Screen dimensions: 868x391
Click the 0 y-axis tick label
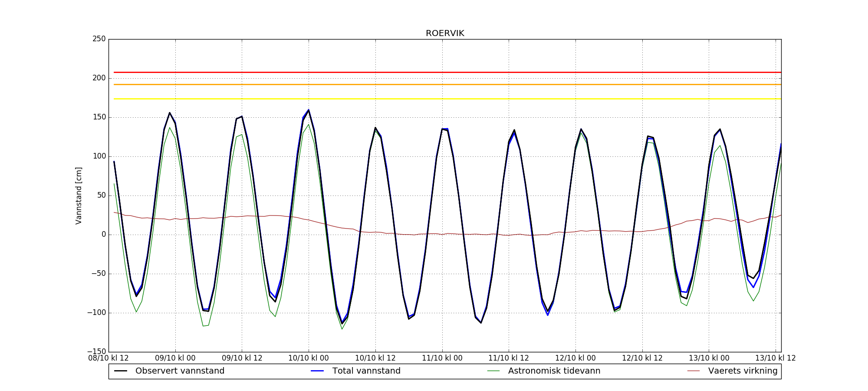pyautogui.click(x=103, y=235)
